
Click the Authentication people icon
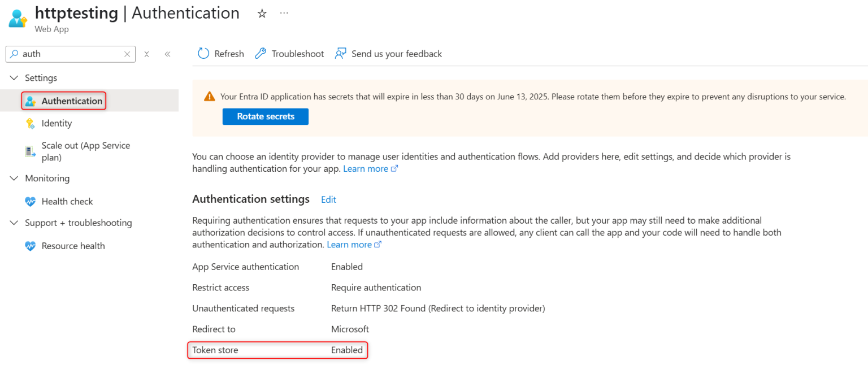pyautogui.click(x=31, y=101)
